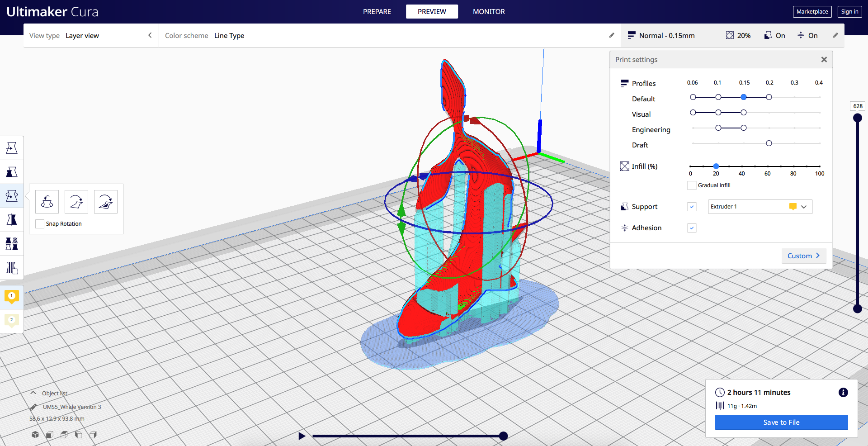Select Engineering profile at 0.15 layer height
The image size is (868, 446).
point(744,128)
